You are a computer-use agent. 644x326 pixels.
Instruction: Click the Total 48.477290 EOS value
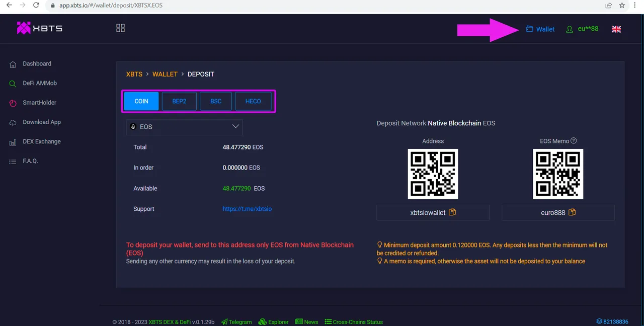(x=243, y=147)
